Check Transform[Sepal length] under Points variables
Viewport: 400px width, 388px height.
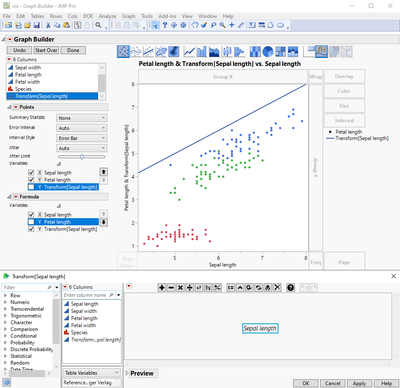point(31,187)
